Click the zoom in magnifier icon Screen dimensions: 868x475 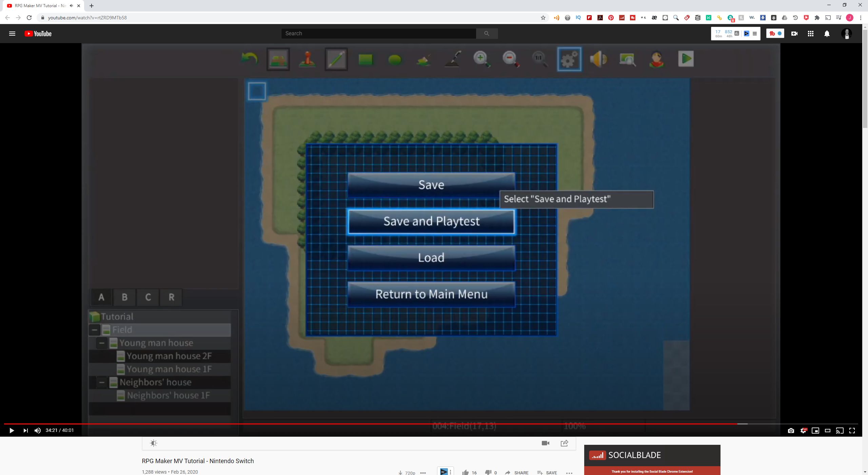(x=482, y=59)
